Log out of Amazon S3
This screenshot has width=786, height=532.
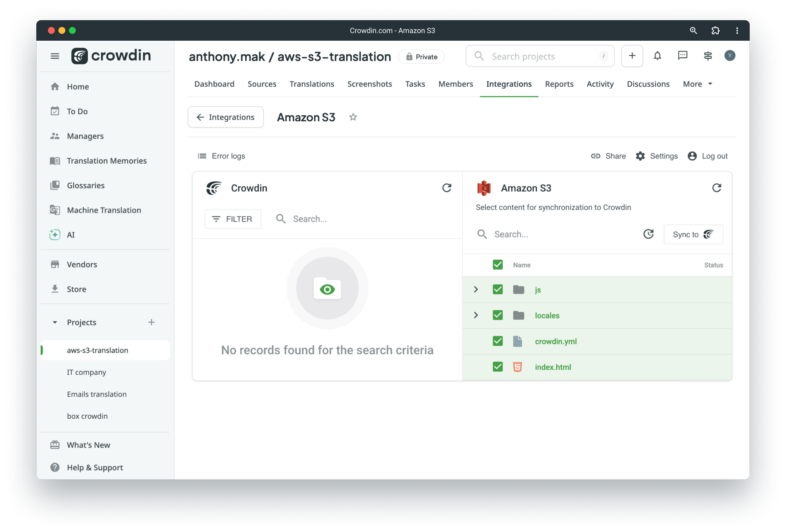click(x=708, y=156)
